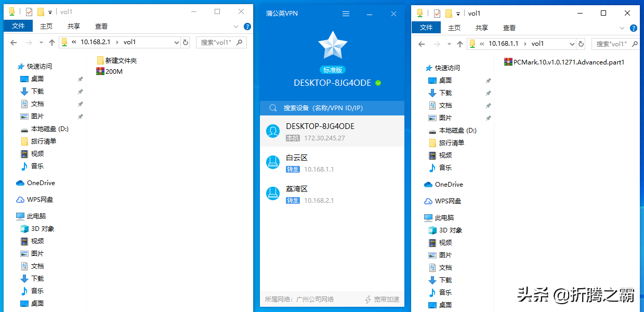Open the 新建文件夹 folder in the left window

tap(116, 60)
